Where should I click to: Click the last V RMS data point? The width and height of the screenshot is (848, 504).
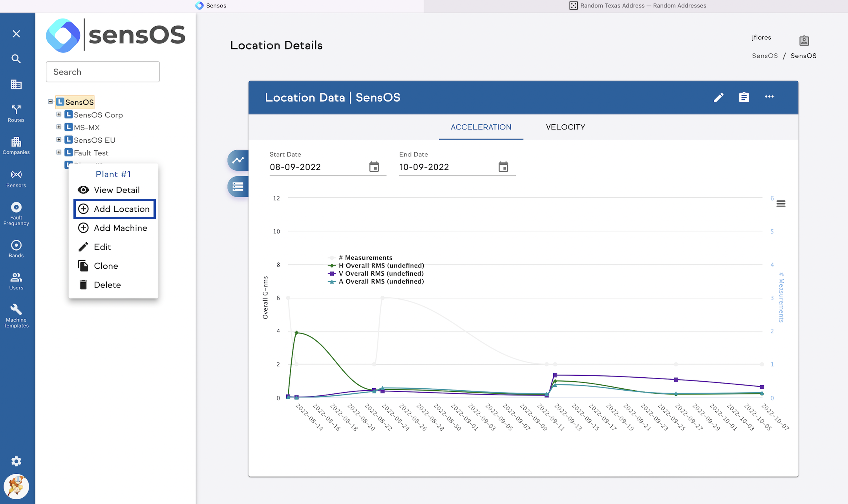762,387
